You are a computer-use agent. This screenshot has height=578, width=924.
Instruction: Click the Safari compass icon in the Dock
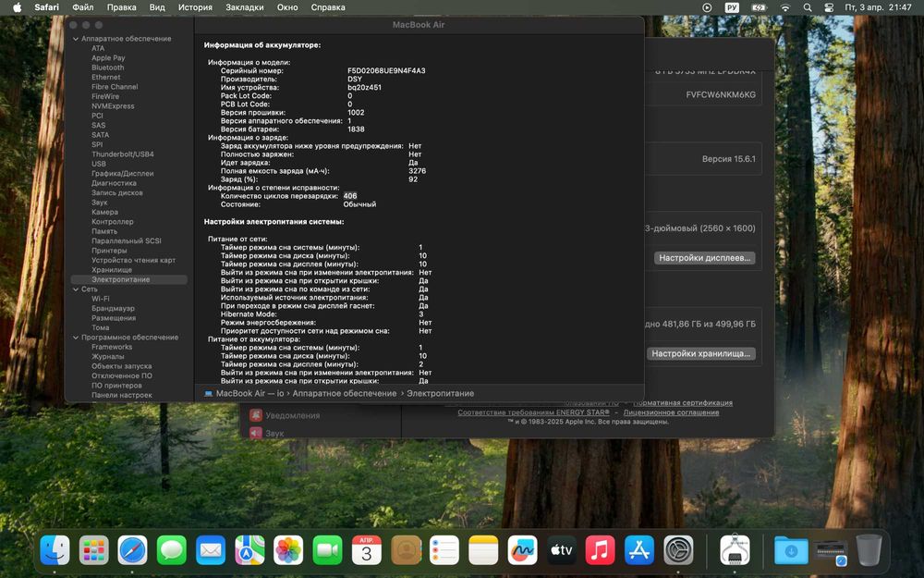click(x=132, y=550)
